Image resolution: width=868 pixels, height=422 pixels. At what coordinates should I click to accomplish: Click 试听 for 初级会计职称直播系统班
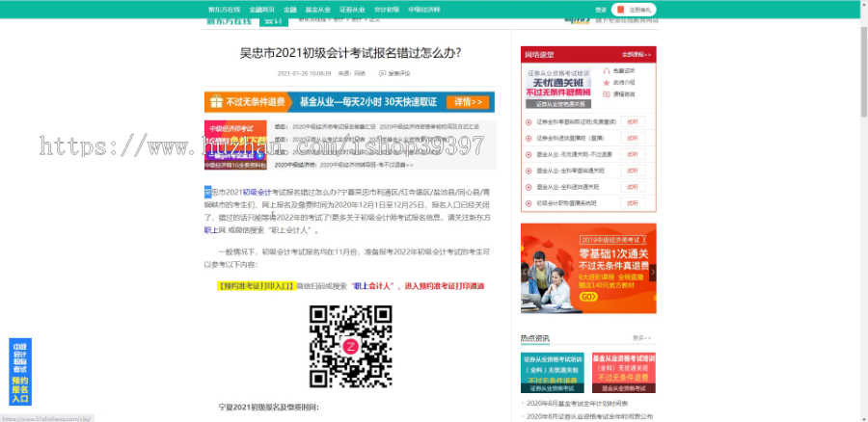pos(632,203)
